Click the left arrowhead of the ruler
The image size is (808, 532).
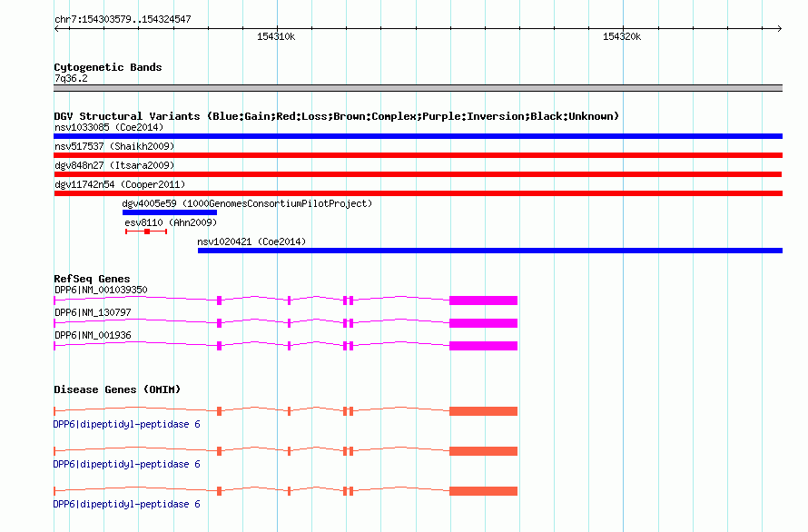[x=56, y=28]
